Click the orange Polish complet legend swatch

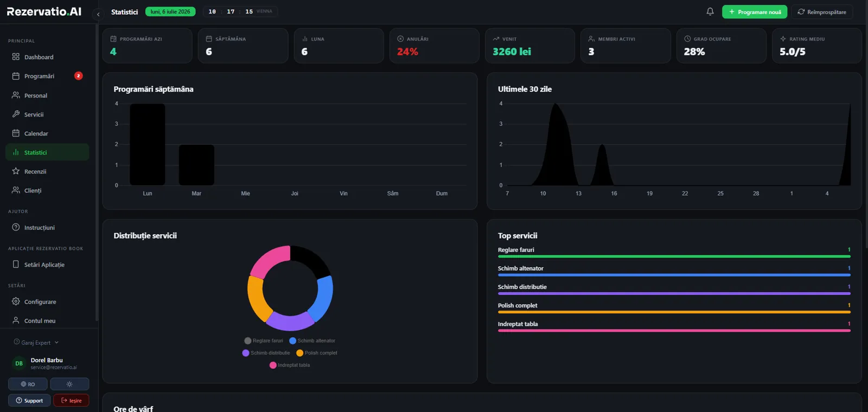click(x=299, y=353)
